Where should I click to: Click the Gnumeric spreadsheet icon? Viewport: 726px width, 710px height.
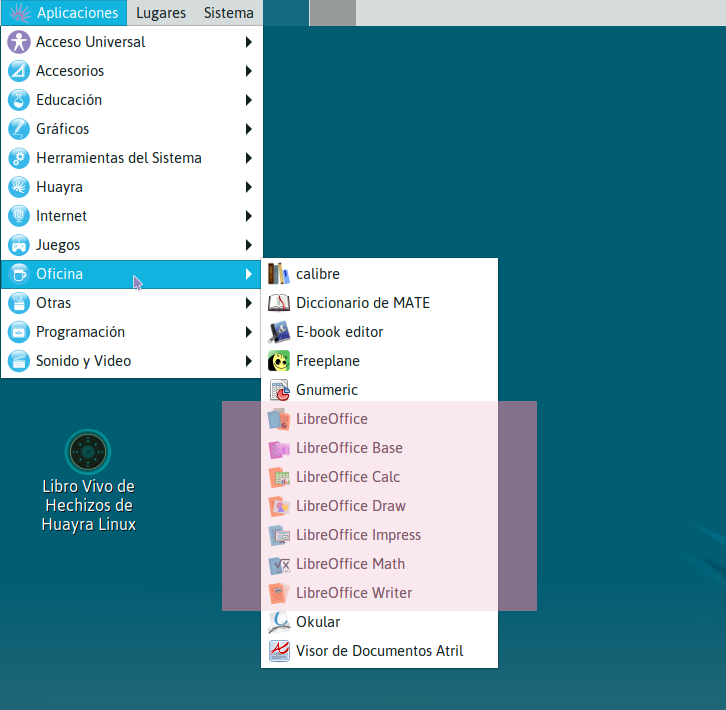(279, 390)
